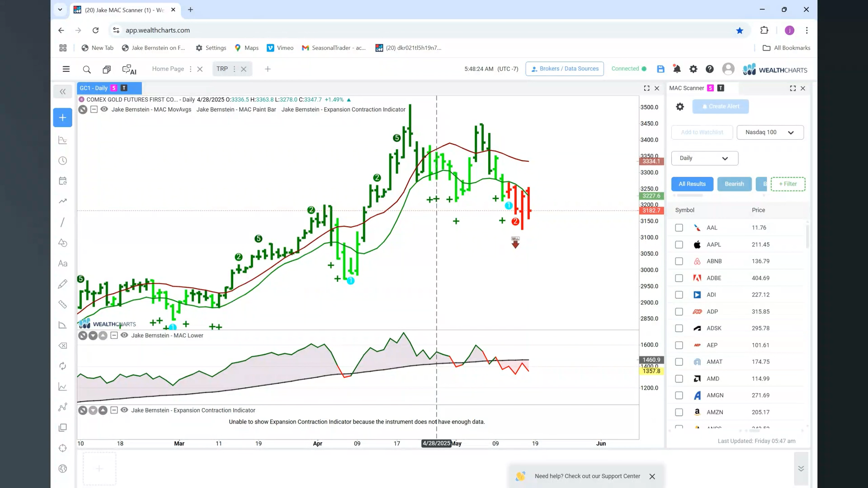Open the alerts bell icon

[677, 69]
